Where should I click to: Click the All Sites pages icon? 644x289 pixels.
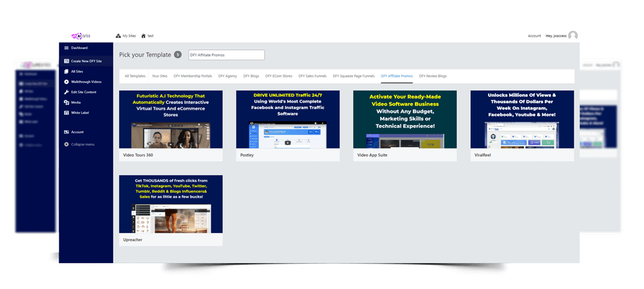tap(66, 71)
